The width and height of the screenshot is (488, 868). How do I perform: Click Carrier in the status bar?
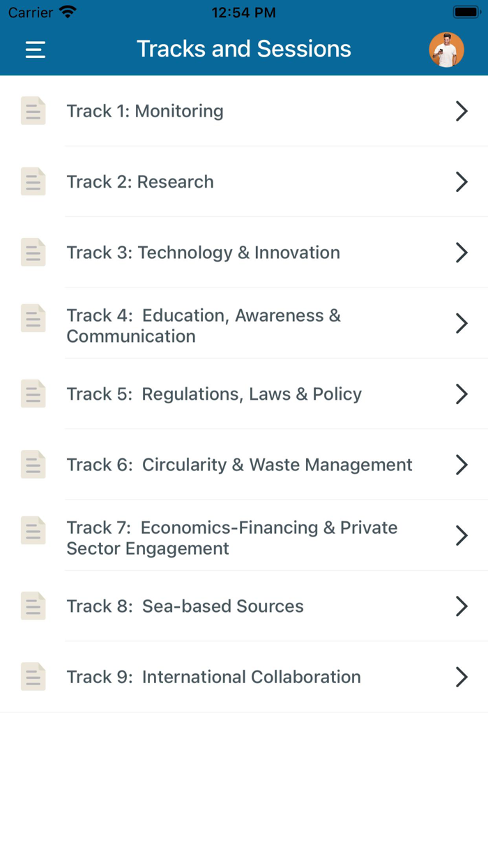tap(24, 11)
